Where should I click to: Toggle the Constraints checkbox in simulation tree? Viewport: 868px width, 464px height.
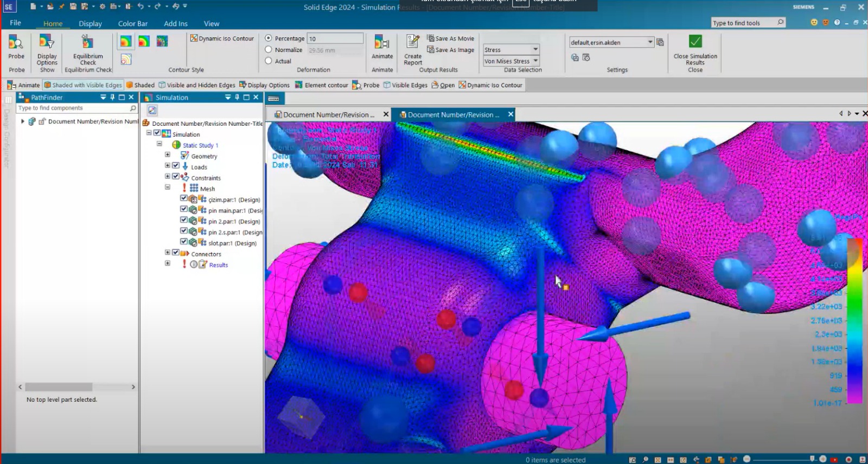click(x=175, y=177)
